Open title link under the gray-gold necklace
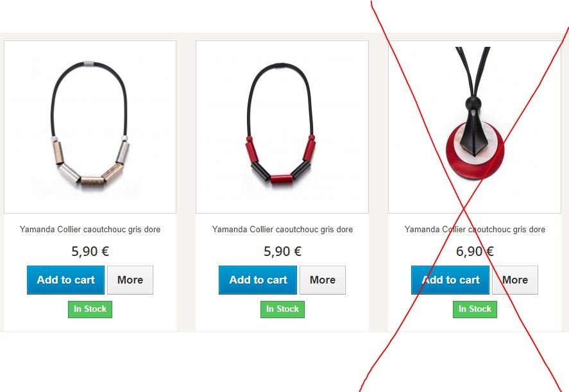The width and height of the screenshot is (569, 392). click(90, 230)
